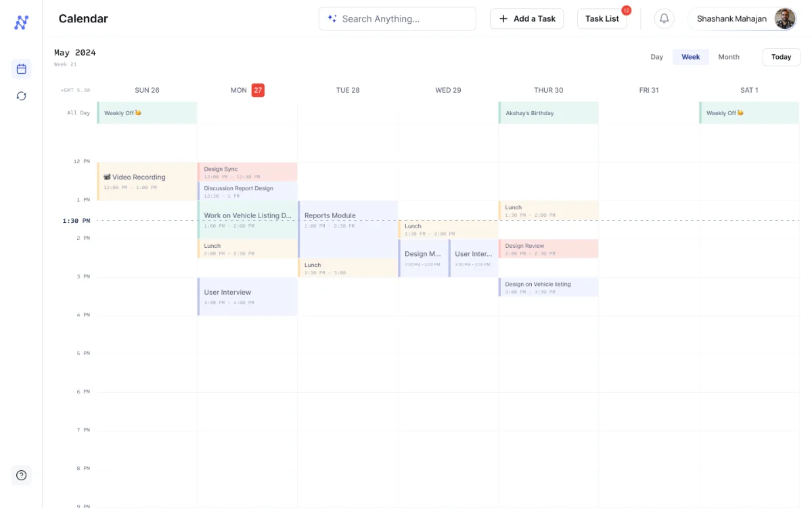
Task: Click the app logo icon in sidebar
Action: coord(21,22)
